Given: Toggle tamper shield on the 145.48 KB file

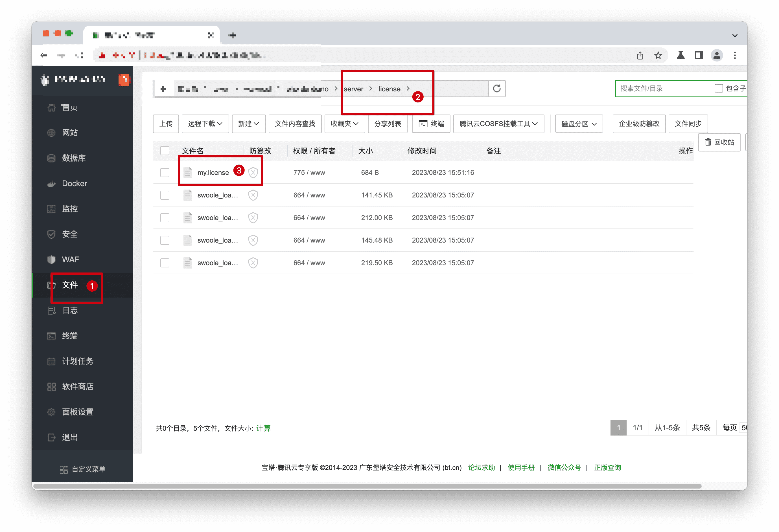Looking at the screenshot, I should point(253,240).
